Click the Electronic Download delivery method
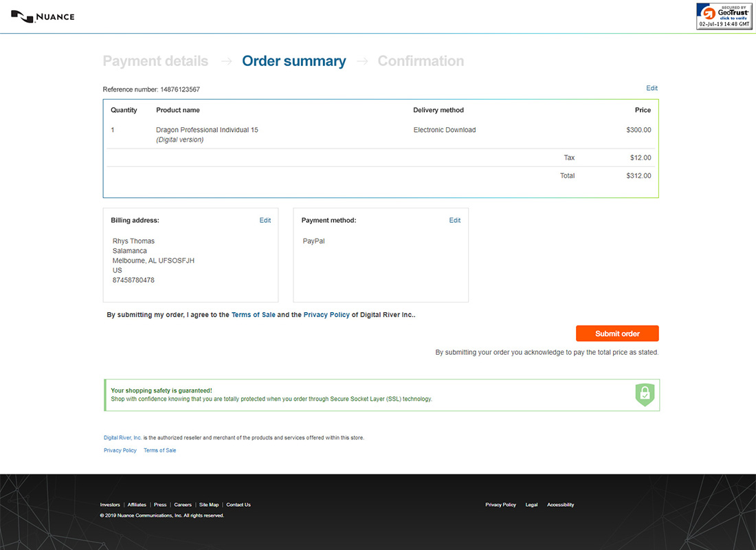The height and width of the screenshot is (550, 756). point(445,130)
